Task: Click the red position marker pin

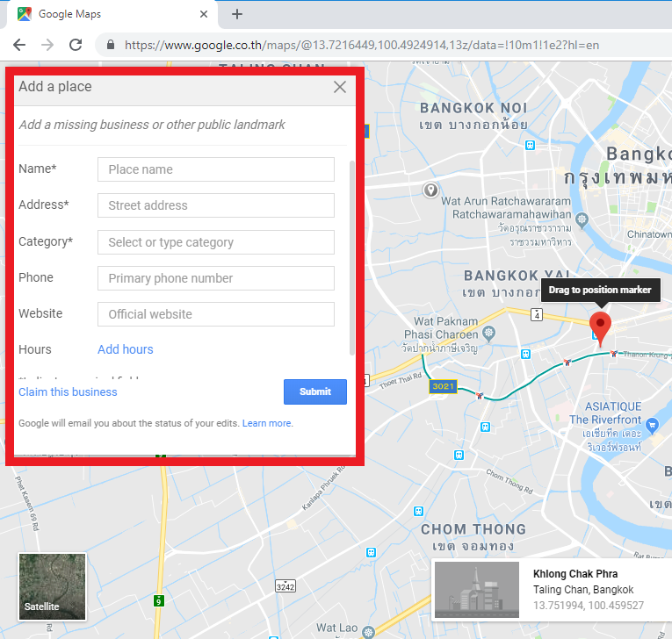Action: (x=600, y=329)
